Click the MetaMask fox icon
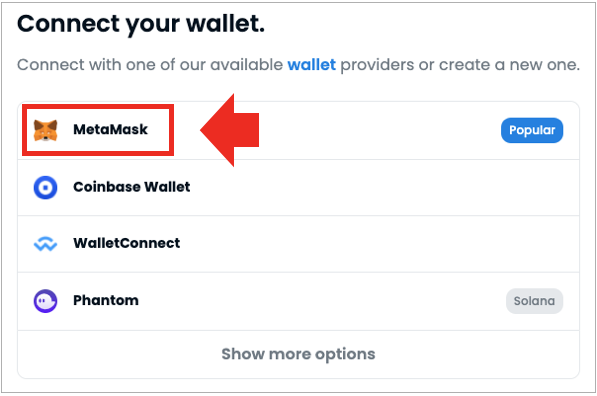The width and height of the screenshot is (597, 396). coord(45,130)
